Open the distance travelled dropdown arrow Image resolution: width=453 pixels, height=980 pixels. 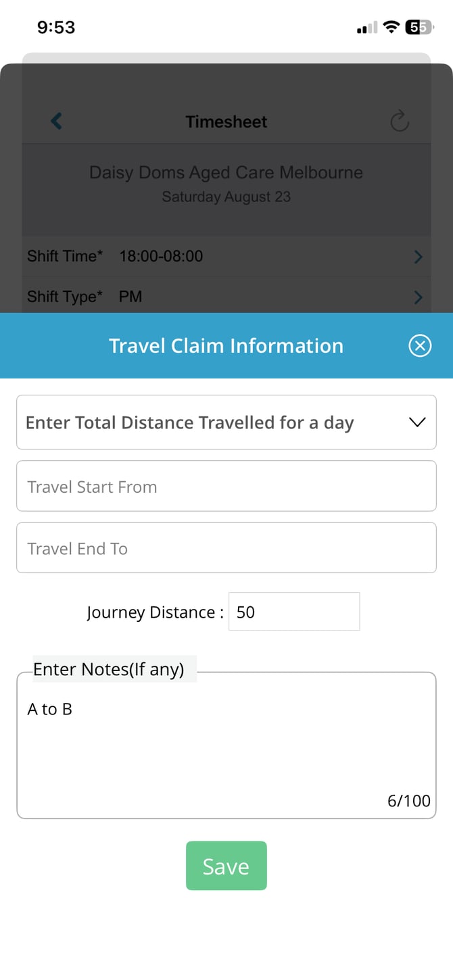pyautogui.click(x=417, y=422)
